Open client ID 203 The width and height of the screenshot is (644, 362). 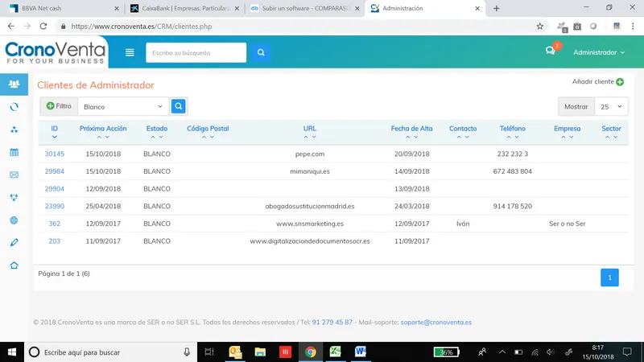[55, 241]
